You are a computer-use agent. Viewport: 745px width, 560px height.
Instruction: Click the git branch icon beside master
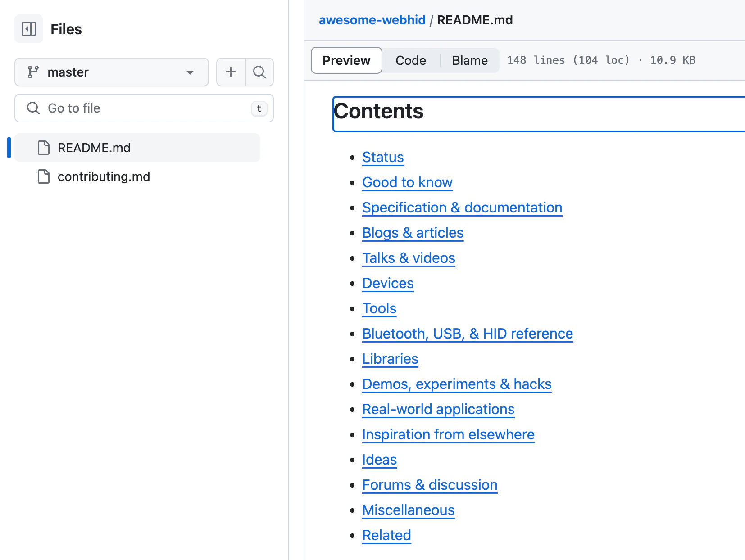33,72
